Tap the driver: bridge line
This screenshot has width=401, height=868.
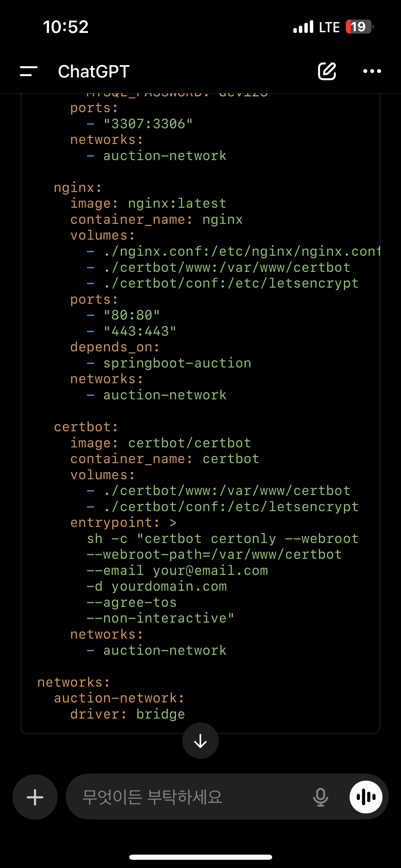[127, 714]
